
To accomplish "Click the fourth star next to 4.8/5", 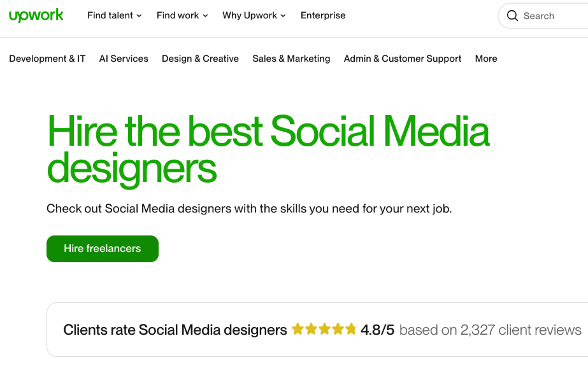I will [337, 329].
